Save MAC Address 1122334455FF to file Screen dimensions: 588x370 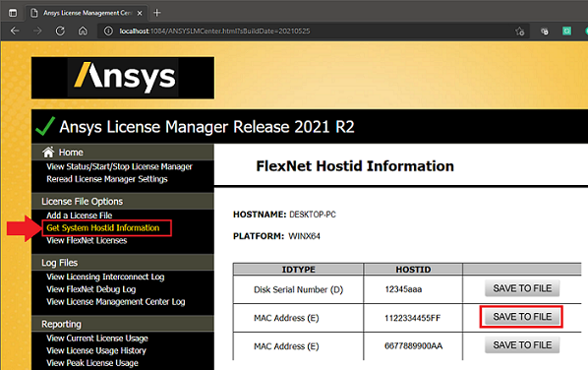pyautogui.click(x=522, y=317)
